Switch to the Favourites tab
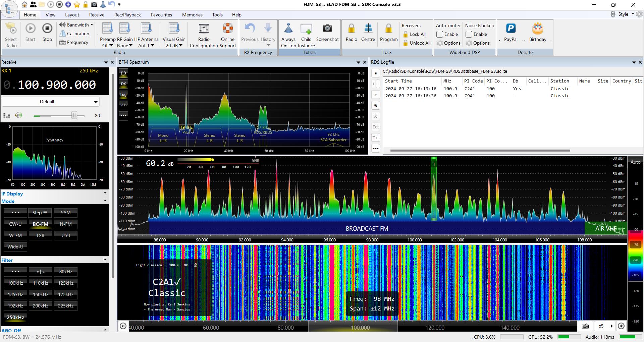This screenshot has height=342, width=644. click(161, 15)
